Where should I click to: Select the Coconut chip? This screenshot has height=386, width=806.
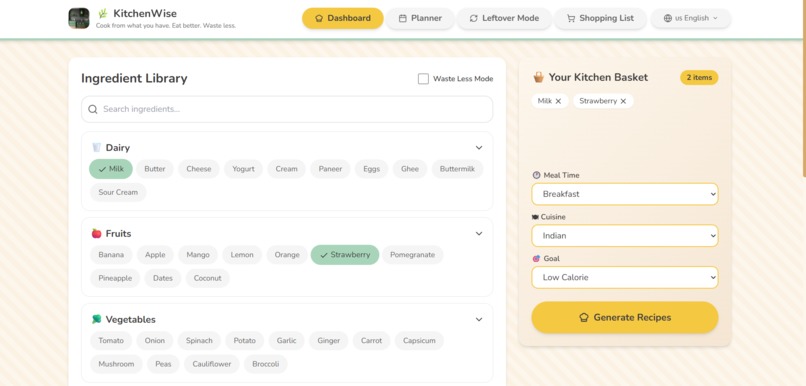click(x=208, y=278)
